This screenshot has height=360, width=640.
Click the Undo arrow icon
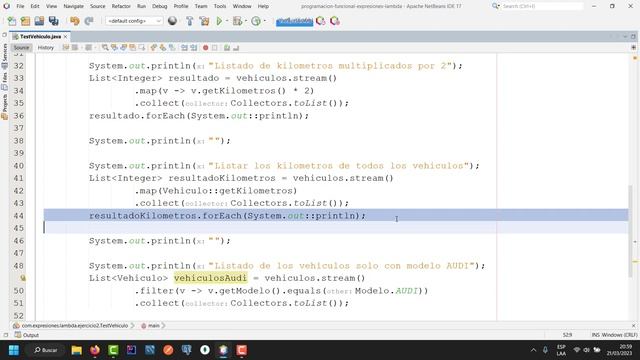75,21
